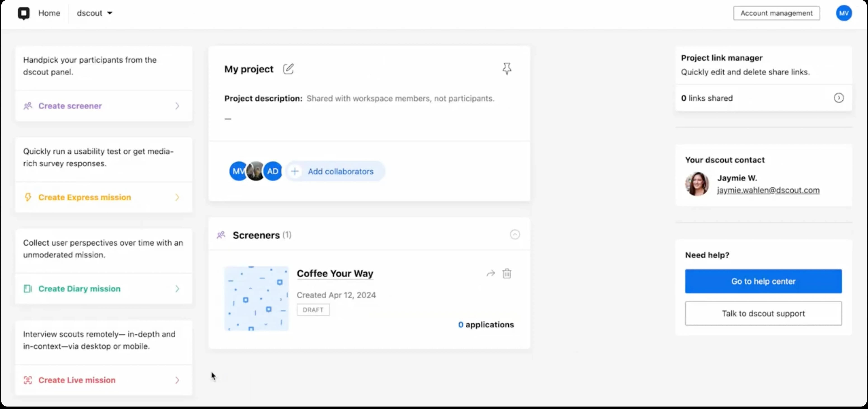The height and width of the screenshot is (409, 868).
Task: Click the edit pencil next to My project
Action: 288,69
